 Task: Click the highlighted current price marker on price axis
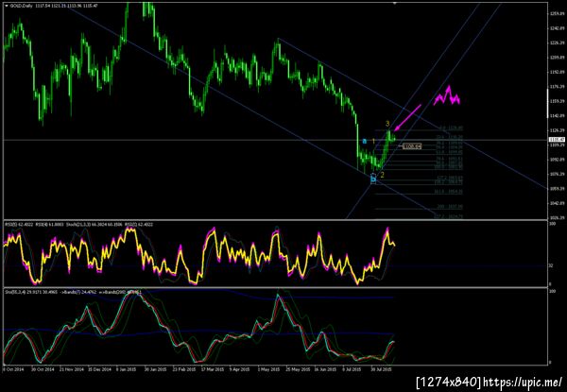[555, 140]
